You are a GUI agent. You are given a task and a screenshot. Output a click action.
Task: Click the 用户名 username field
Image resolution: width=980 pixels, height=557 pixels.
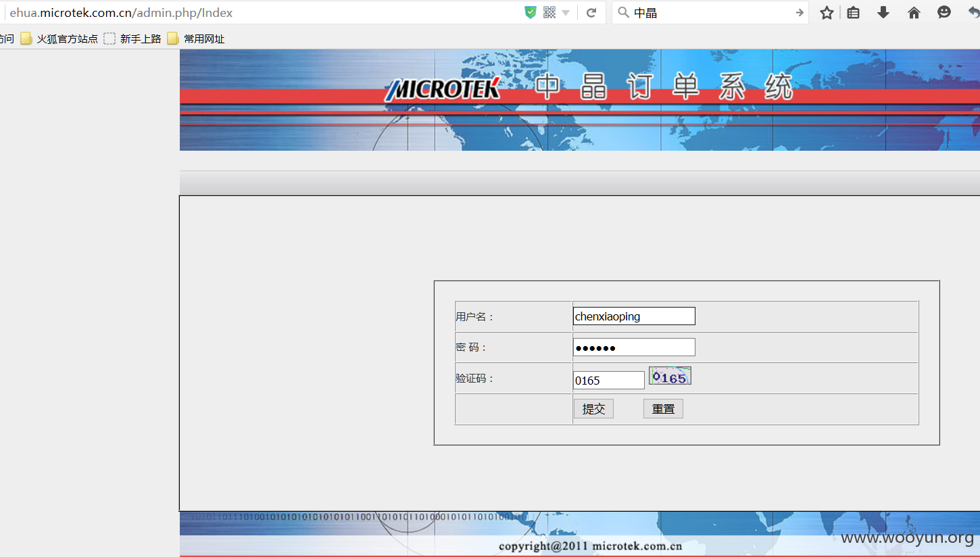coord(634,316)
